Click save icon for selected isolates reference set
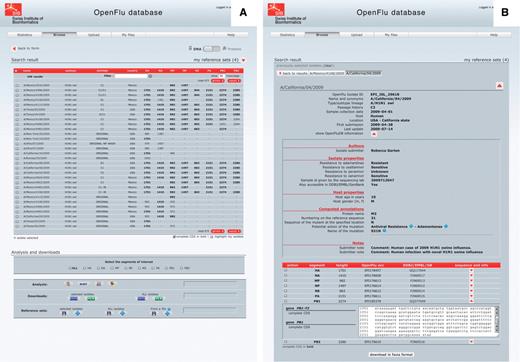This screenshot has width=520, height=362. pyautogui.click(x=64, y=313)
